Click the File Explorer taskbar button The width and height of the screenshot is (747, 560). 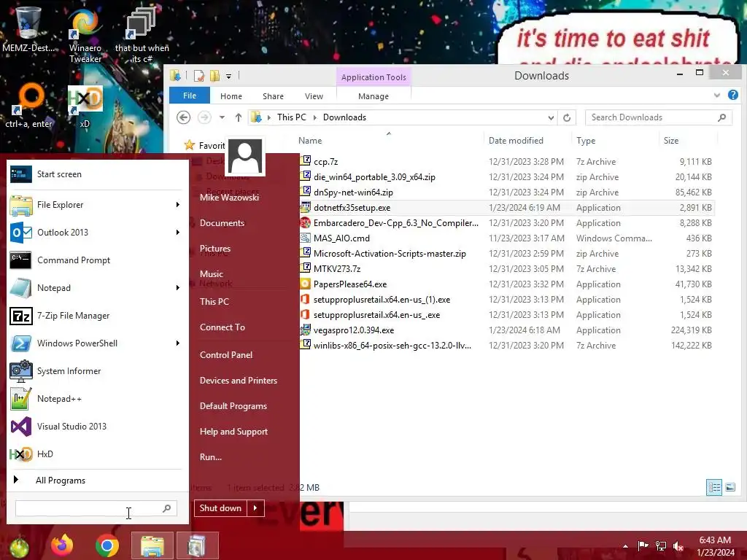tap(152, 545)
